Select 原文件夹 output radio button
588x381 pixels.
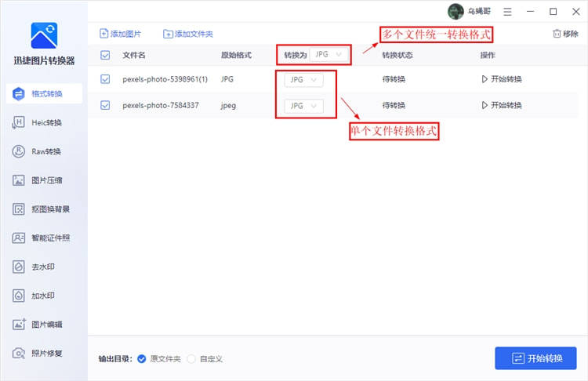[141, 359]
